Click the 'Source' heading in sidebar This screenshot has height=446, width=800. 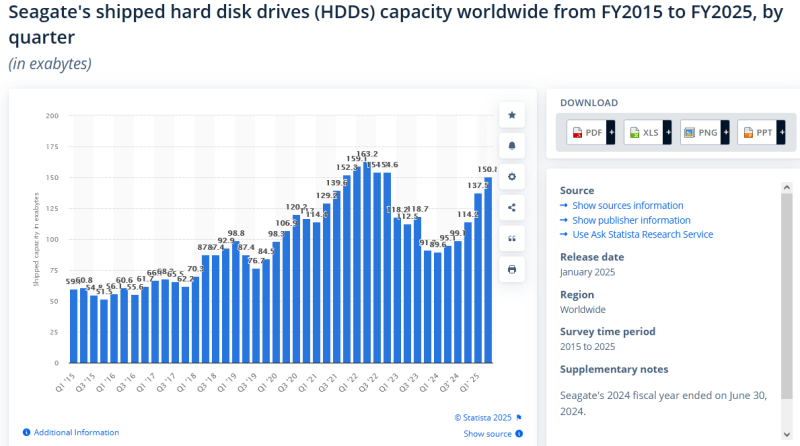tap(577, 190)
